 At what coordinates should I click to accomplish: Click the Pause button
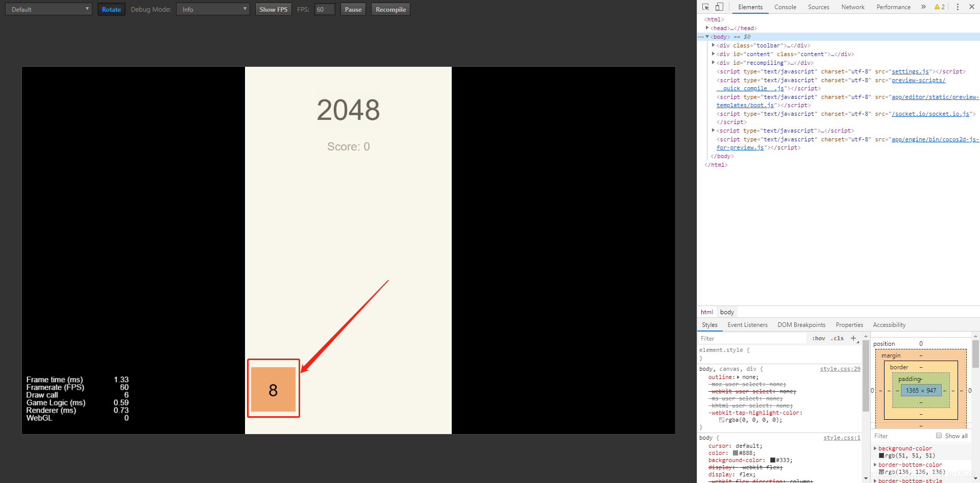[353, 9]
